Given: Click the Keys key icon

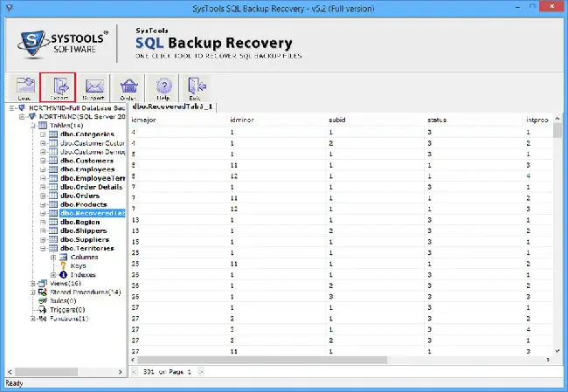Looking at the screenshot, I should [x=64, y=265].
